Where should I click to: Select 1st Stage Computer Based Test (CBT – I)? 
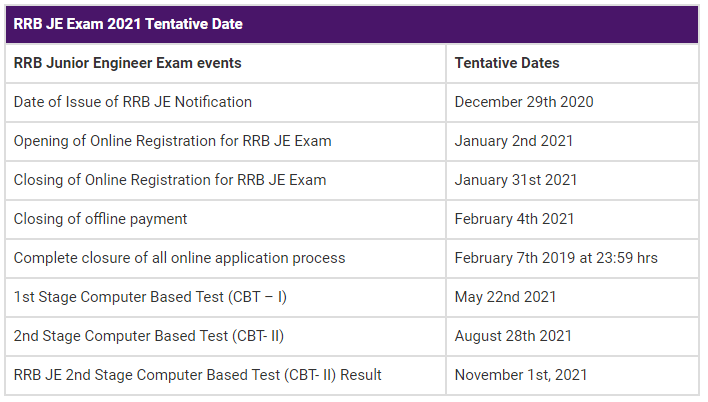coord(225,297)
